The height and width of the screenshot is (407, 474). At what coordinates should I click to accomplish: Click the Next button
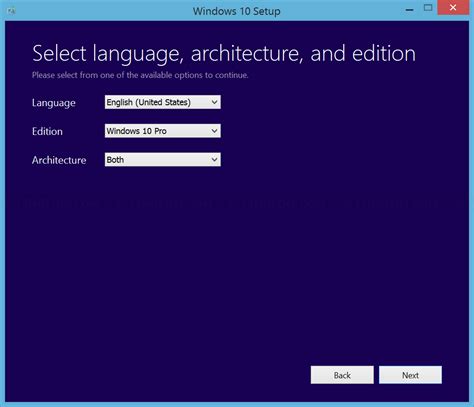pyautogui.click(x=410, y=375)
